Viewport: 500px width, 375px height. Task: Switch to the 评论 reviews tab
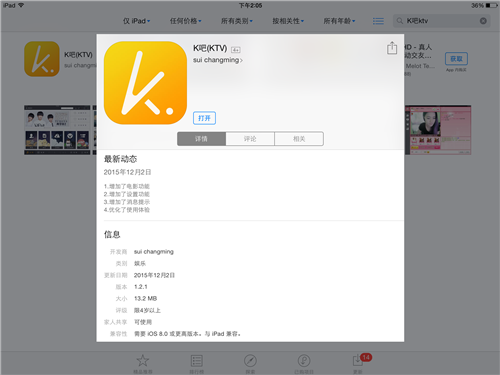coord(250,139)
